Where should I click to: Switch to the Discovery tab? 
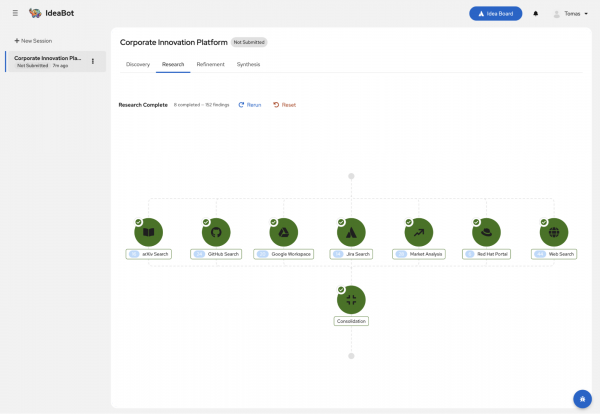[138, 64]
